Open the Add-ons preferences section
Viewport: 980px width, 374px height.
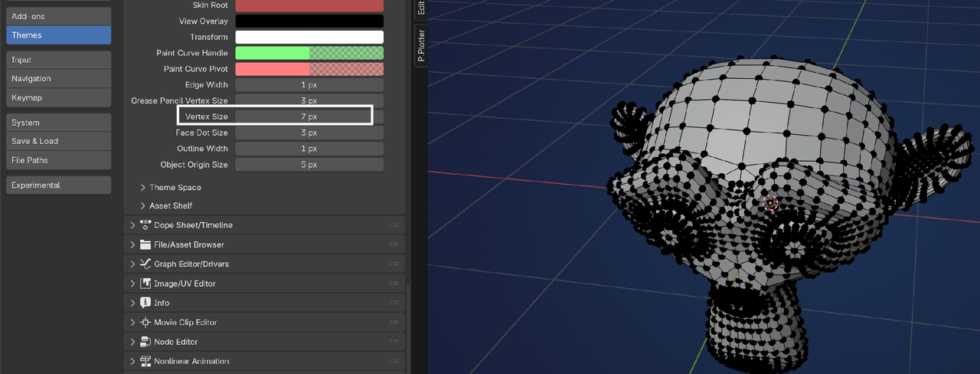pos(59,16)
